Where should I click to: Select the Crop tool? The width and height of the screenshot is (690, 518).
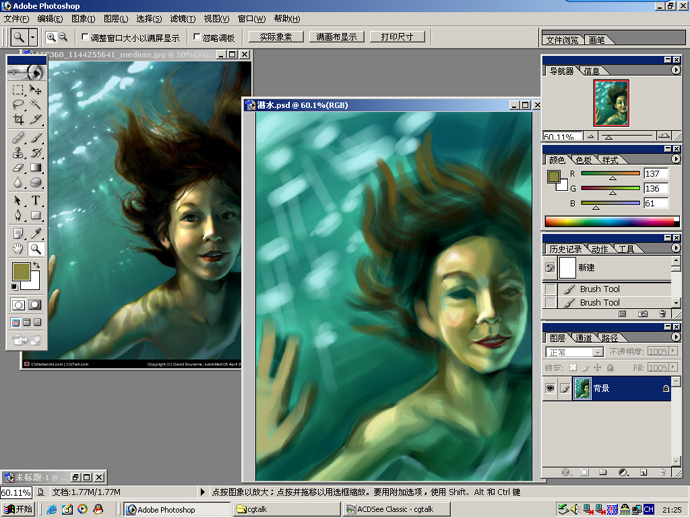tap(18, 119)
